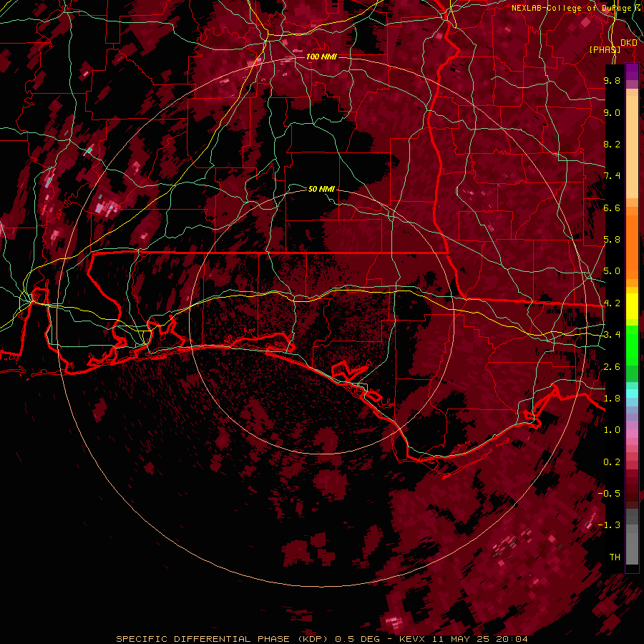Click the 9.8 legend scale value
The image size is (644, 644).
(x=612, y=80)
